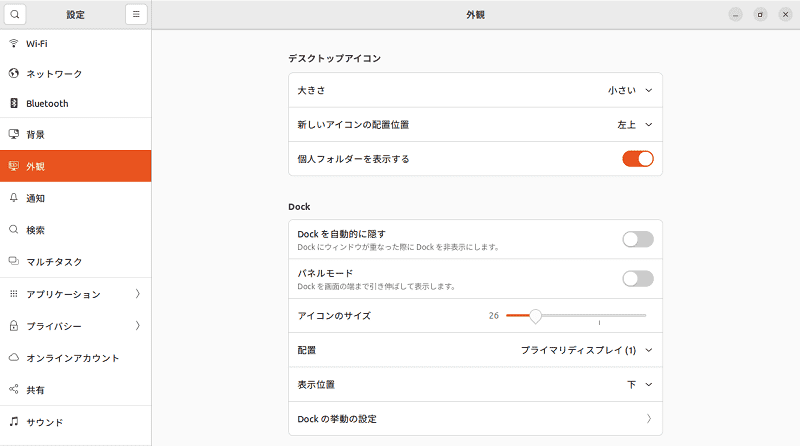Viewport: 800px width, 446px height.
Task: Click the プライバシー lock icon
Action: click(x=14, y=326)
